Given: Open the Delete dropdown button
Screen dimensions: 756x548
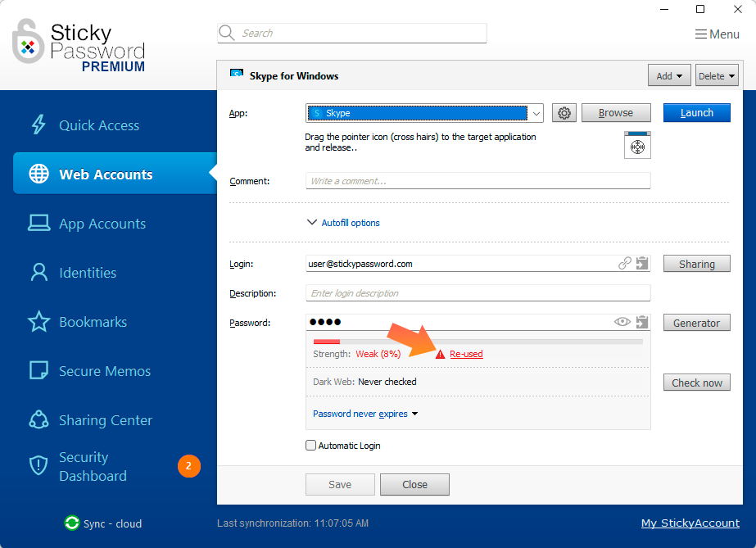Looking at the screenshot, I should click(717, 75).
